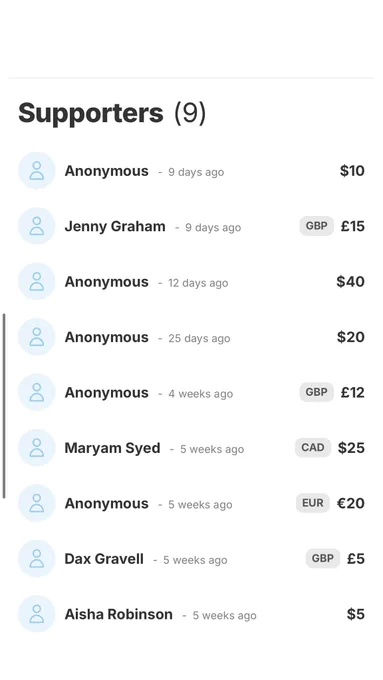383x680 pixels.
Task: Click Dax Gravell's avatar icon
Action: (x=36, y=559)
